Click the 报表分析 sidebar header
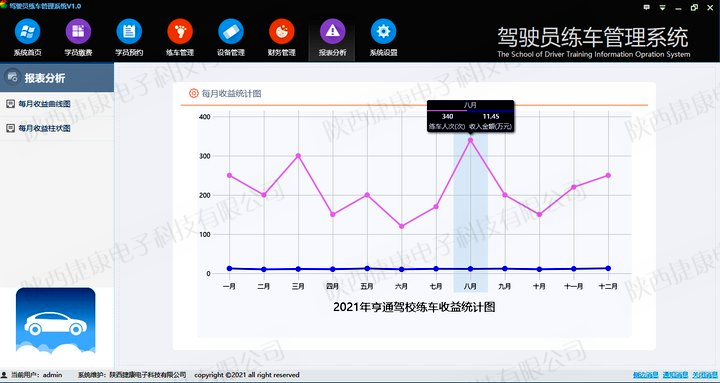 click(x=57, y=78)
